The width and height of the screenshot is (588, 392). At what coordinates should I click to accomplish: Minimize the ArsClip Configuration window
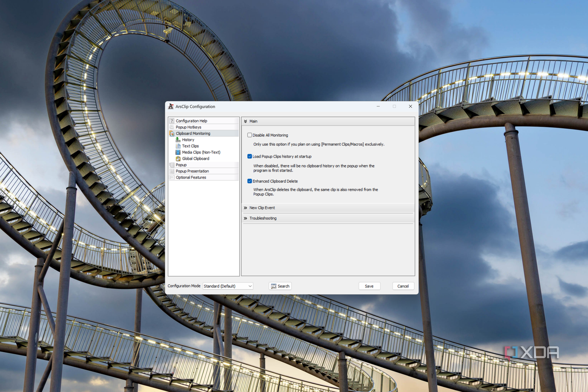[379, 106]
